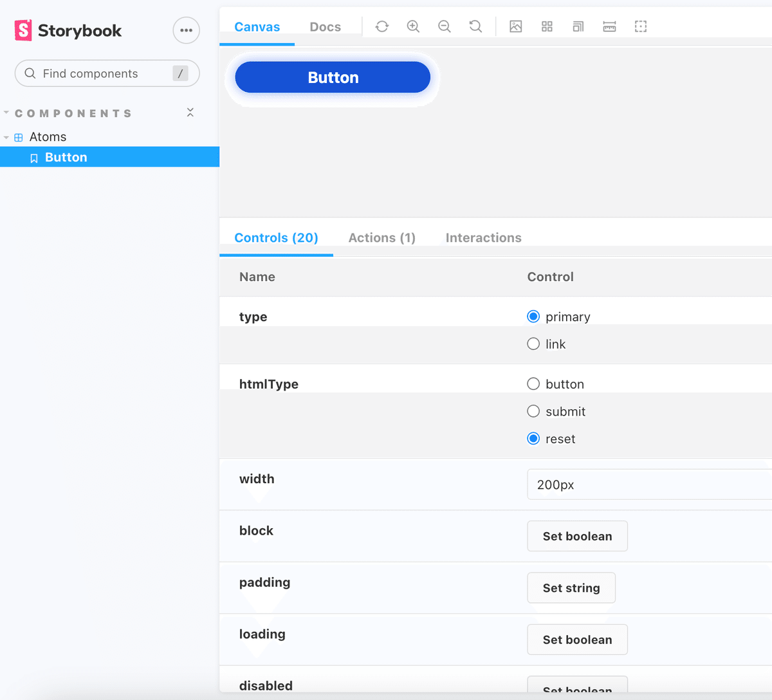This screenshot has width=772, height=700.
Task: Reset canvas zoom
Action: 475,26
